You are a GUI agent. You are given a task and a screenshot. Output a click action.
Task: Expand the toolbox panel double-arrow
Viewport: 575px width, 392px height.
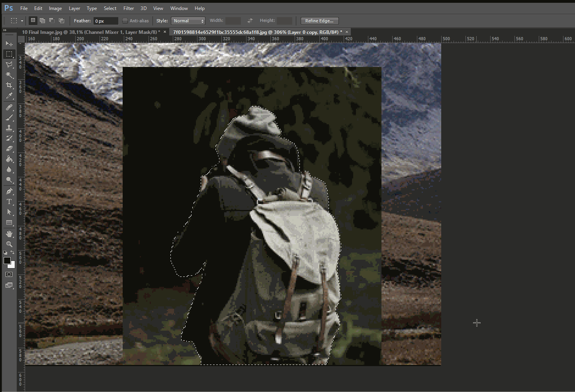click(x=5, y=30)
